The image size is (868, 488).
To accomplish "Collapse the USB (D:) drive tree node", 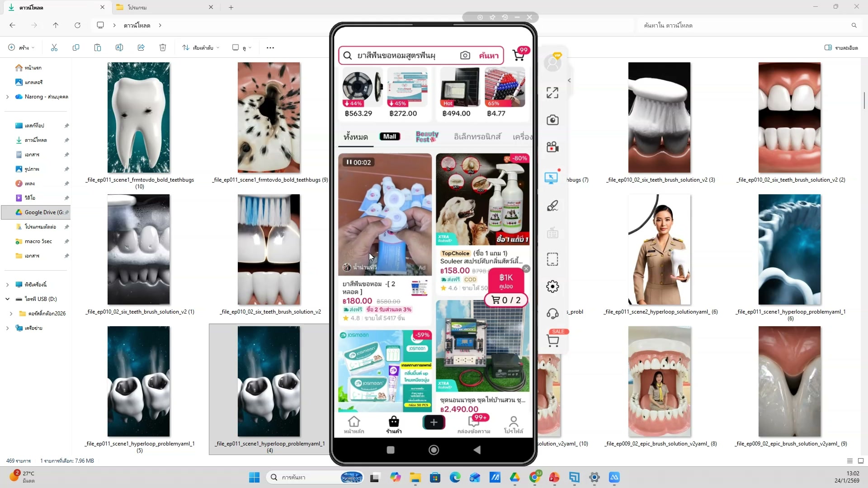I will 7,299.
